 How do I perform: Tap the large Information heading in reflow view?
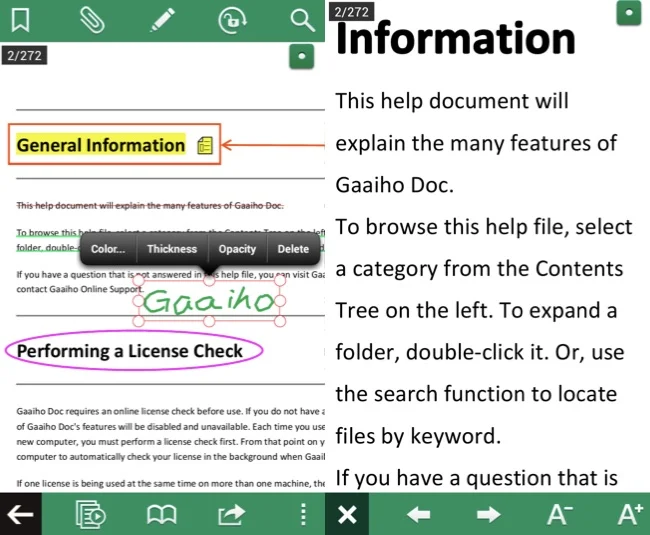455,39
